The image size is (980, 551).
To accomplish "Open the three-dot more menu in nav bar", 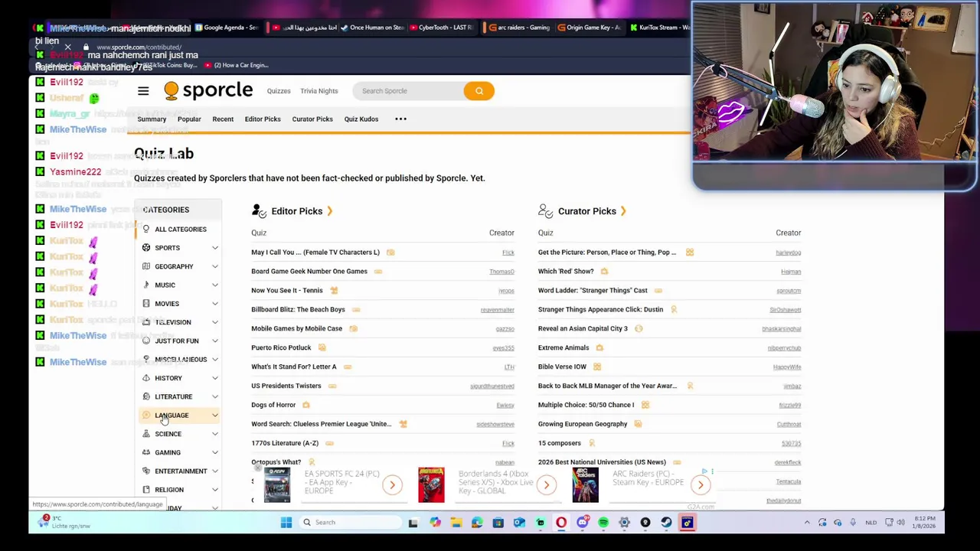I will [x=400, y=119].
